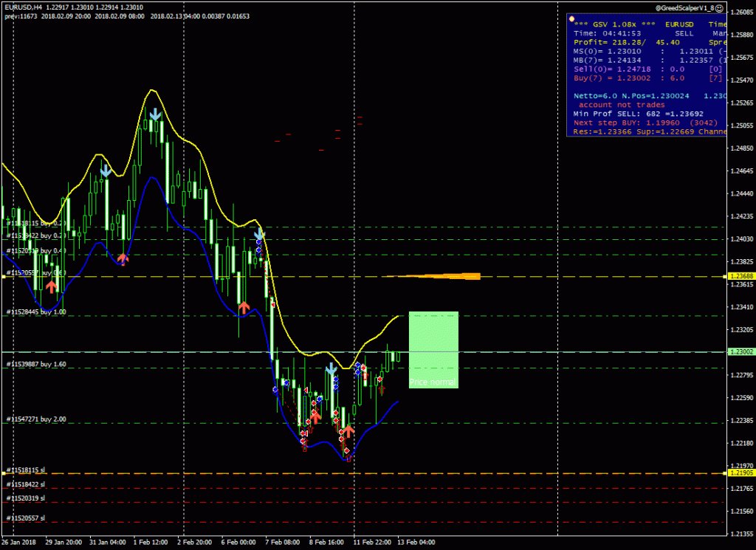Click the red up arrow on the 31 Jan low
This screenshot has height=550, width=756.
[123, 259]
